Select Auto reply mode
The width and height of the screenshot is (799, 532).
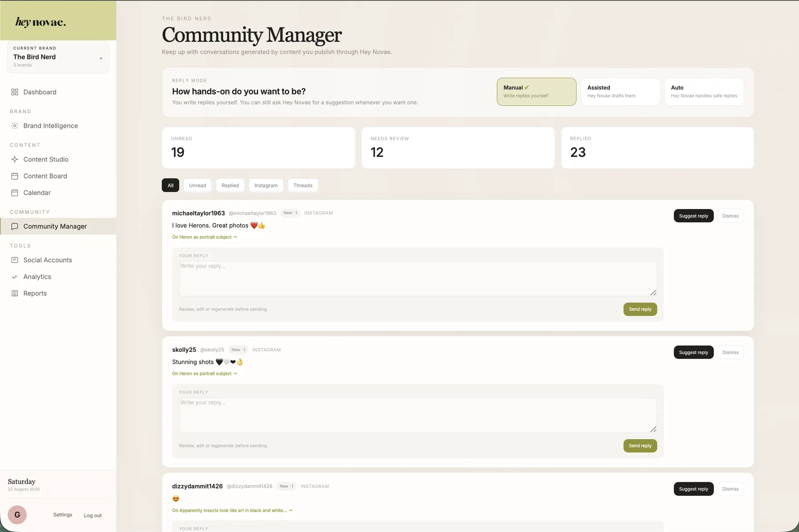click(704, 92)
